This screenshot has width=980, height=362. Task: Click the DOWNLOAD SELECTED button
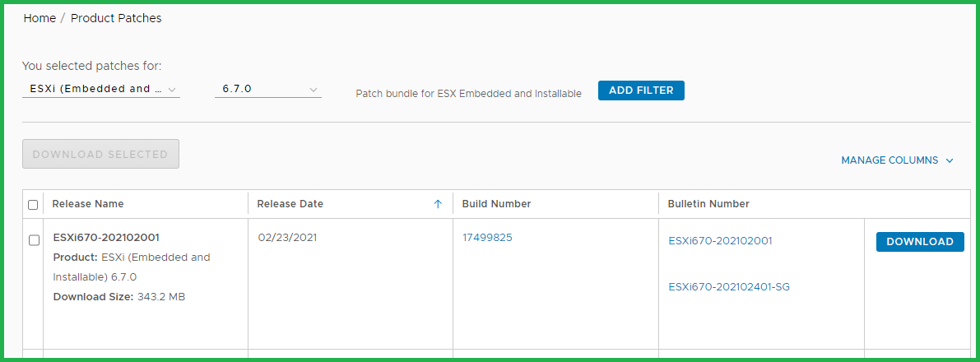coord(100,154)
